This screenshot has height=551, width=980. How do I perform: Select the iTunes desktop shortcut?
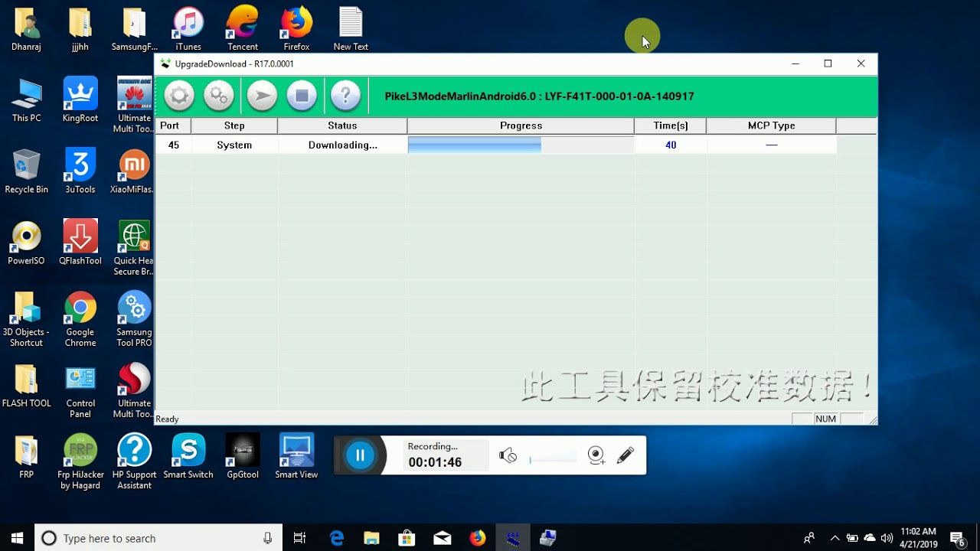tap(188, 30)
